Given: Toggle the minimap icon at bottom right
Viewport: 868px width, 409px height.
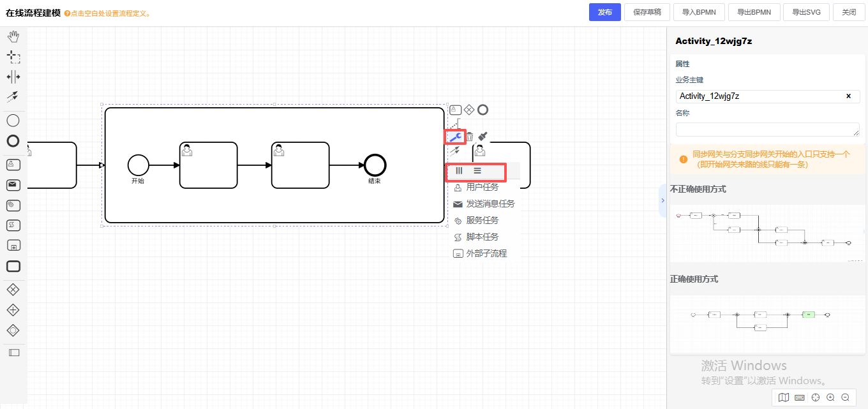Looking at the screenshot, I should coord(784,398).
